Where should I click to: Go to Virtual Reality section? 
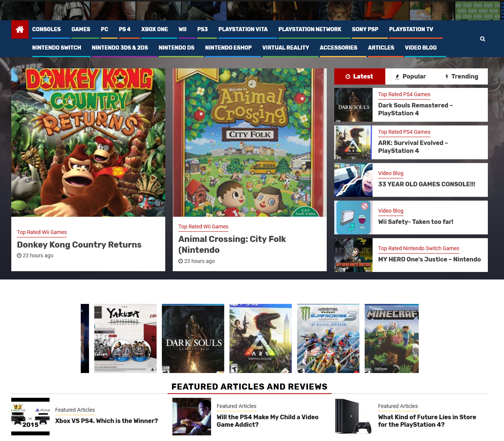click(x=286, y=48)
